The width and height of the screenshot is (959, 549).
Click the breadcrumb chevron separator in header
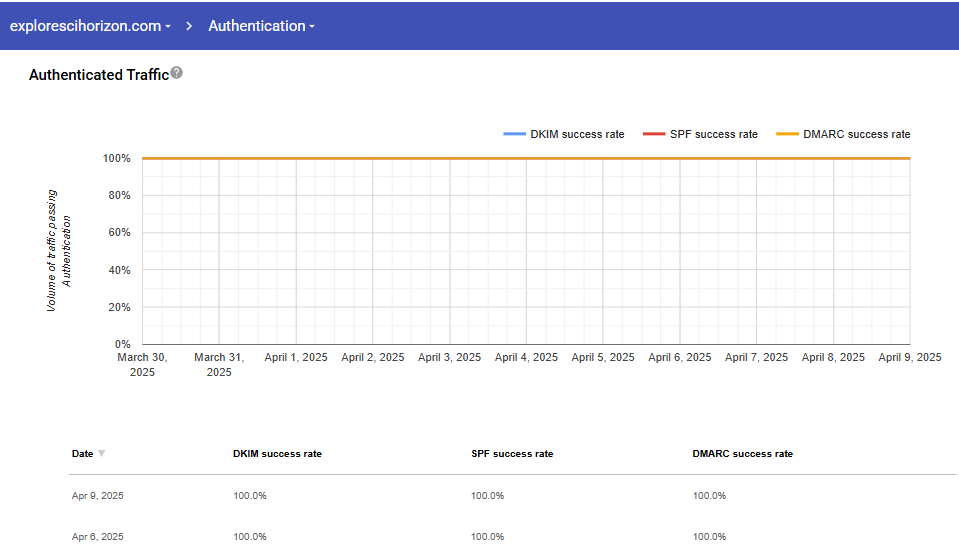(x=189, y=26)
